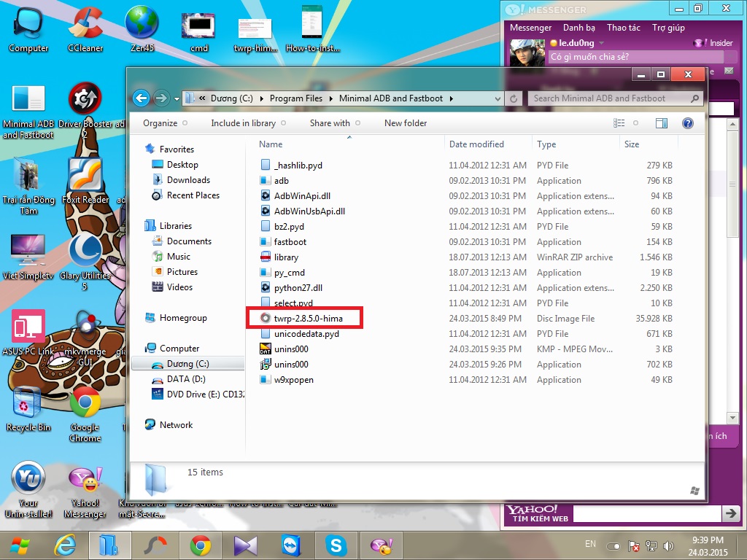Select Recent Places in navigation pane
The width and height of the screenshot is (747, 560).
pyautogui.click(x=193, y=195)
